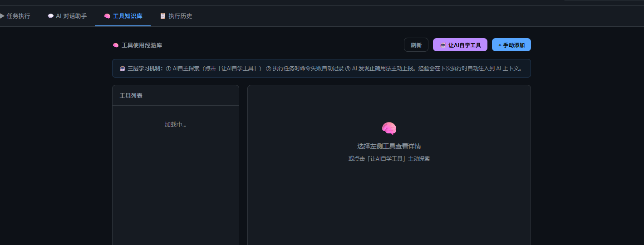644x245 pixels.
Task: Switch to the 任务执行 tab
Action: 15,16
